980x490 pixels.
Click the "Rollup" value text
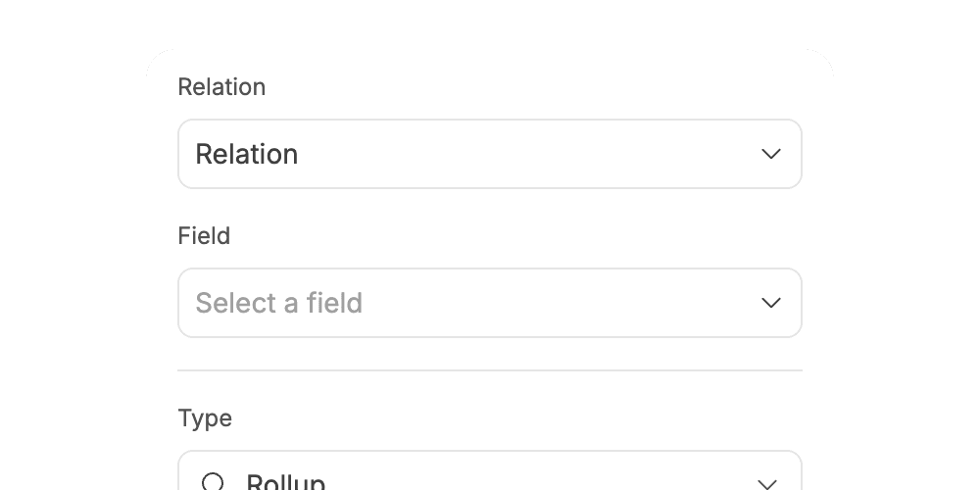coord(285,482)
